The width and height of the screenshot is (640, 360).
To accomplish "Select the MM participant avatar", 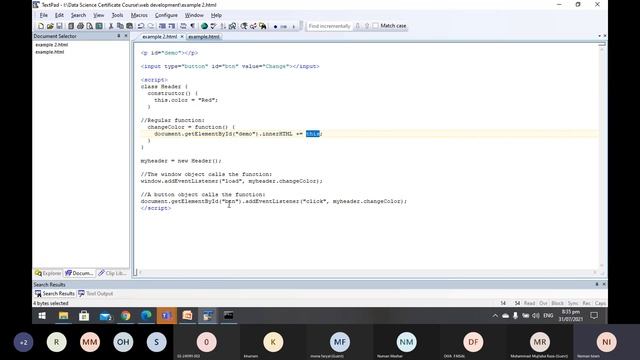I will click(90, 342).
